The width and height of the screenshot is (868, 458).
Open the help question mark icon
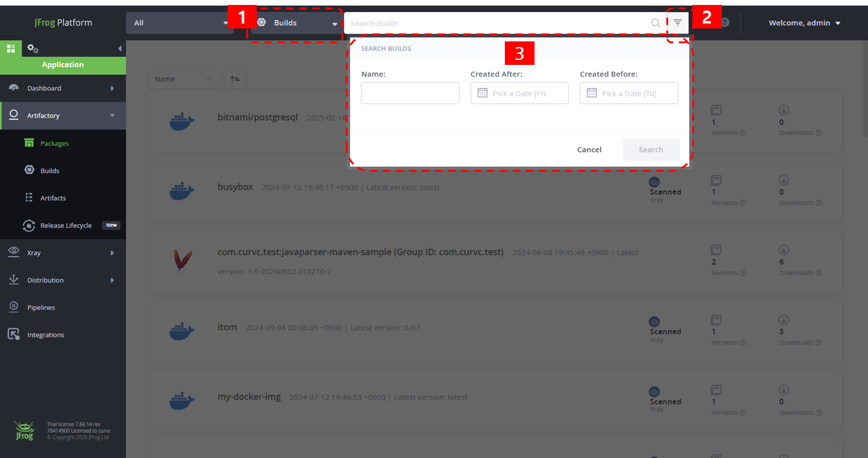724,23
